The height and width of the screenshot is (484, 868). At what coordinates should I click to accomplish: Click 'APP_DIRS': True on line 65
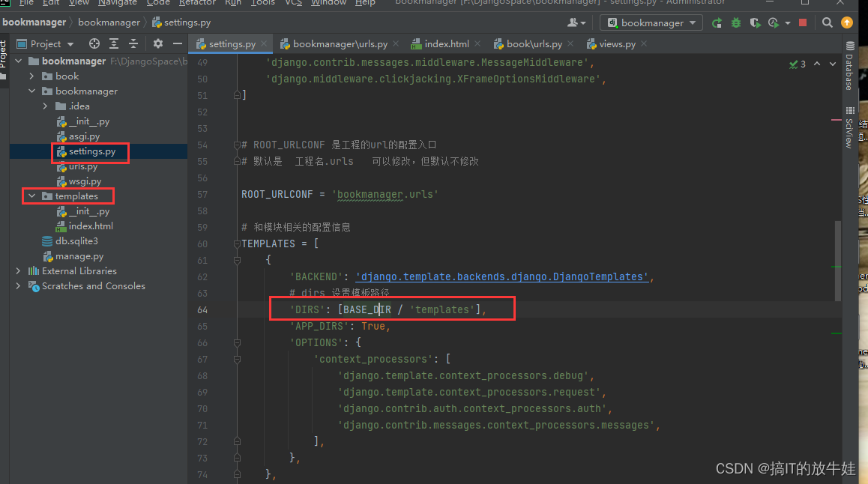(x=340, y=327)
